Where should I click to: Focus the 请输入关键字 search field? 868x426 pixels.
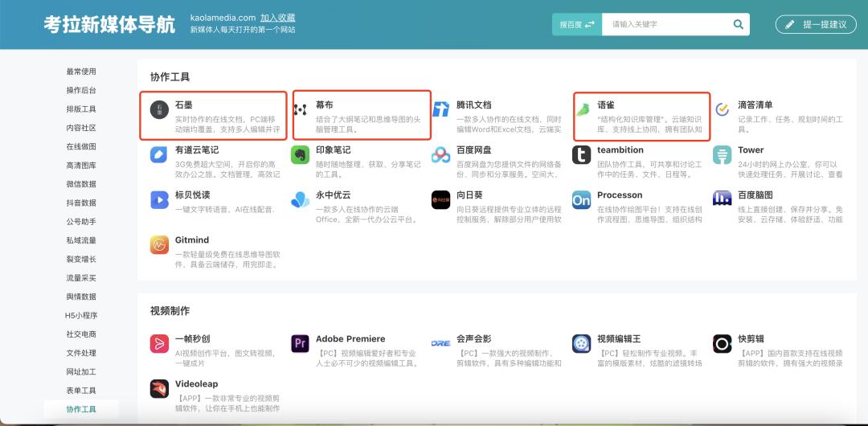[x=667, y=24]
